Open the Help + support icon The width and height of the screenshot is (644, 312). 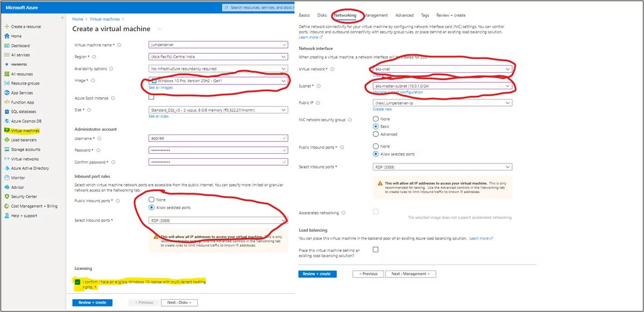pos(6,216)
